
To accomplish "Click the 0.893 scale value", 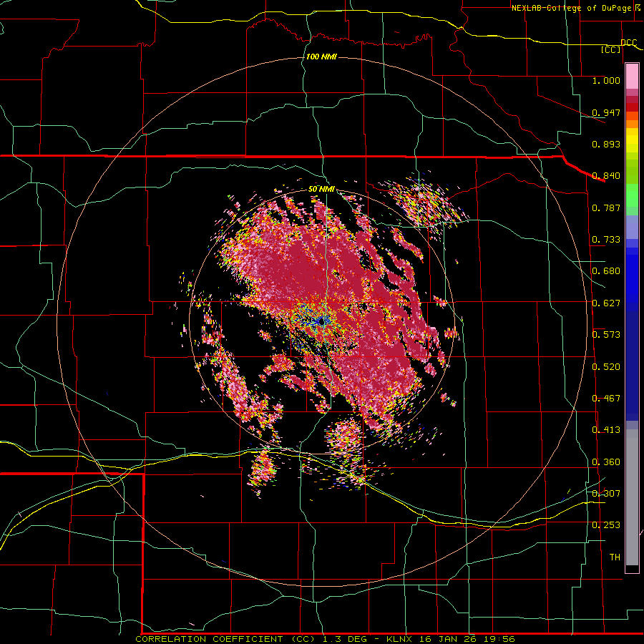I will [x=606, y=144].
